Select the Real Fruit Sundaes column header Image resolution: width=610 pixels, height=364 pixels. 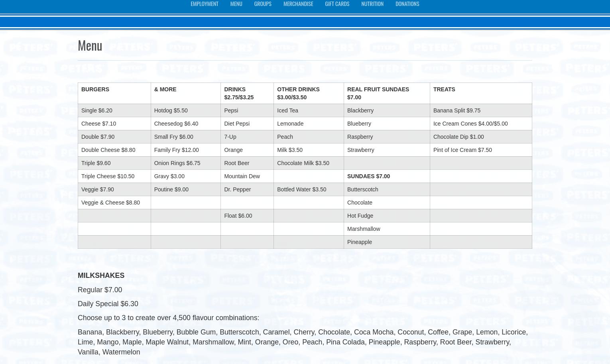pyautogui.click(x=378, y=89)
